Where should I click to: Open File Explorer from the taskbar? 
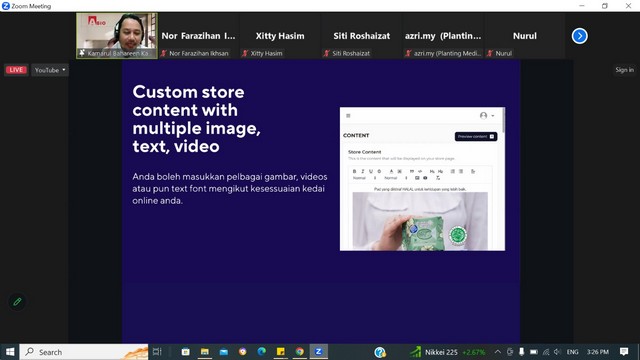pos(204,351)
